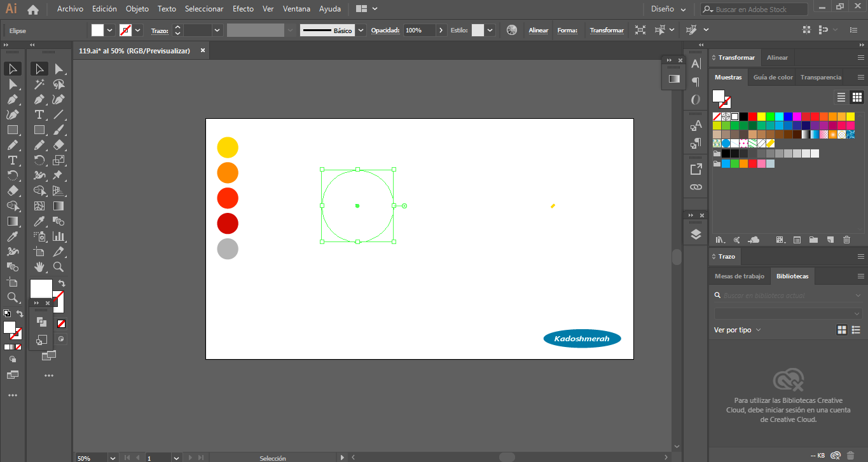Switch to the Guía de color tab
Image resolution: width=868 pixels, height=462 pixels.
click(773, 78)
